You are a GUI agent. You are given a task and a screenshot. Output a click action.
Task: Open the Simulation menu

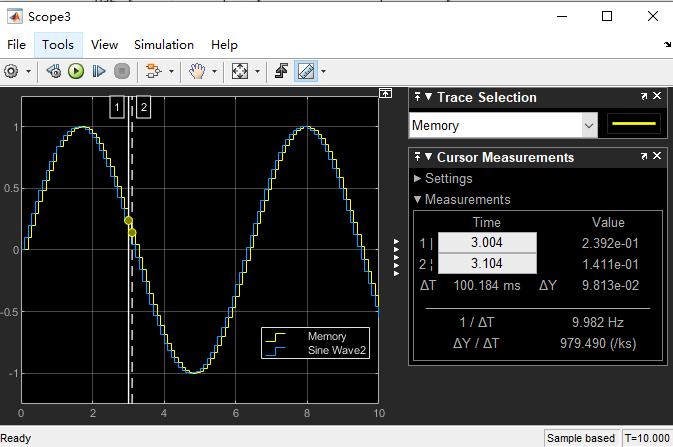(164, 45)
